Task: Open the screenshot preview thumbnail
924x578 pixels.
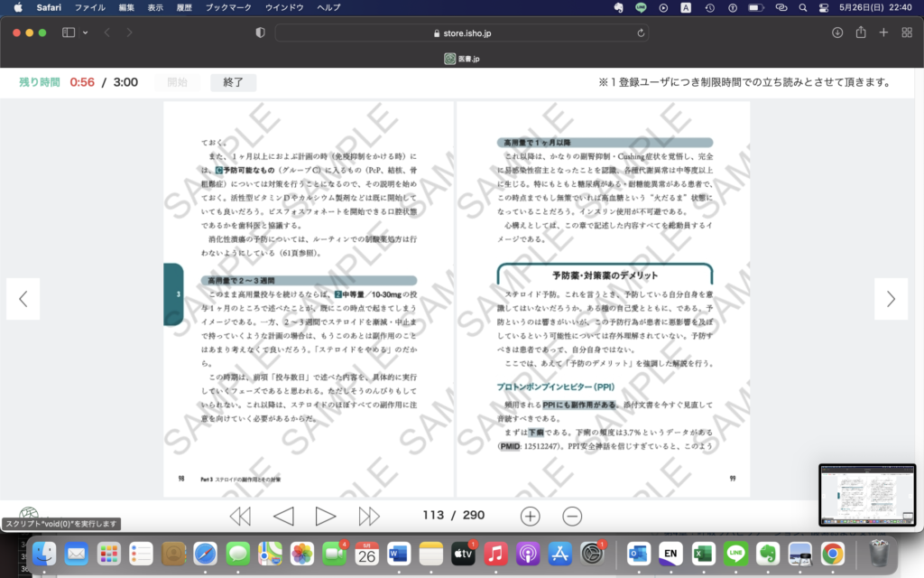Action: 866,494
